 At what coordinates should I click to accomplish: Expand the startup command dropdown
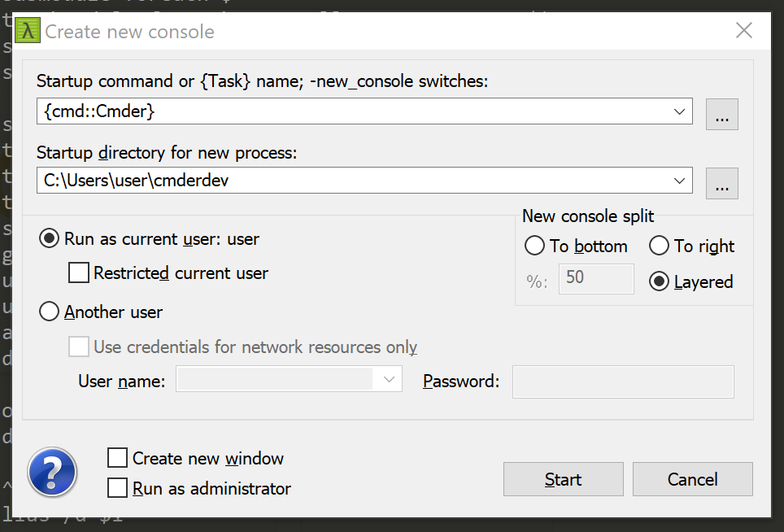click(x=679, y=111)
